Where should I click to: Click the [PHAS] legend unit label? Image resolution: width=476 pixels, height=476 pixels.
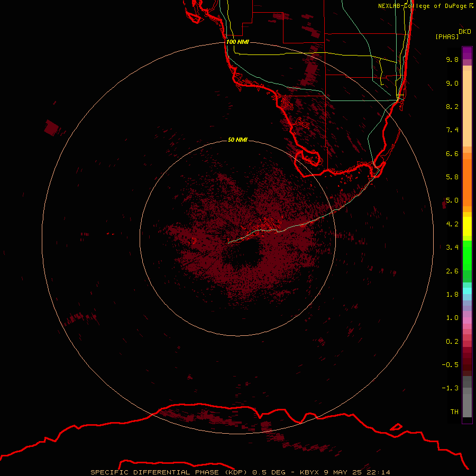tap(447, 37)
